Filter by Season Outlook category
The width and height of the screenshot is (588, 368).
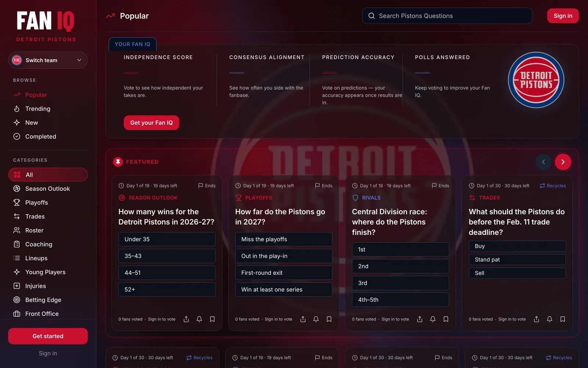tap(48, 189)
